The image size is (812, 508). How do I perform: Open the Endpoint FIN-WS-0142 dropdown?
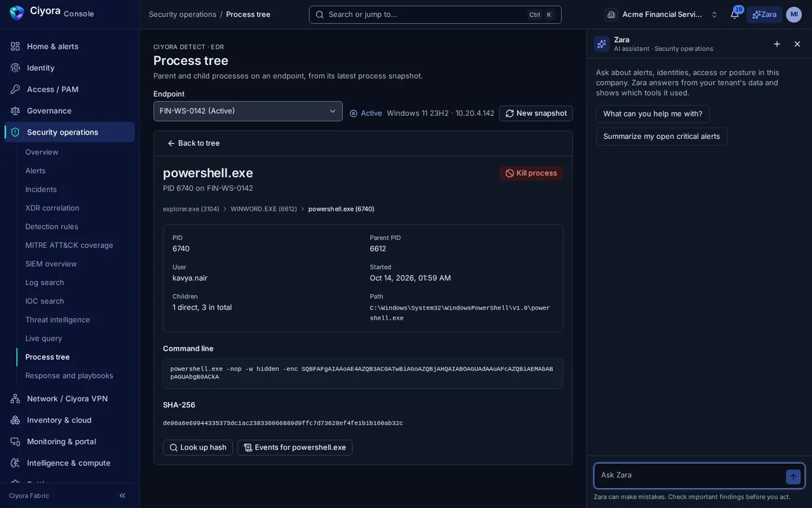[x=248, y=111]
